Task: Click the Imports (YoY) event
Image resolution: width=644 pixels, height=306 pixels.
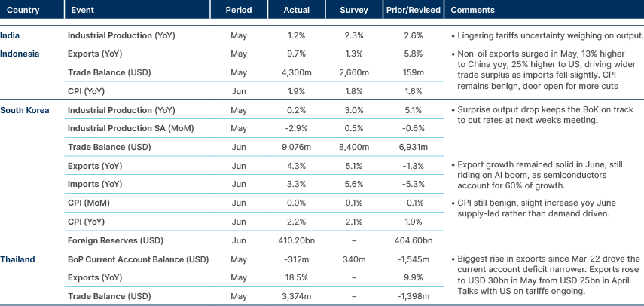Action: pyautogui.click(x=95, y=185)
